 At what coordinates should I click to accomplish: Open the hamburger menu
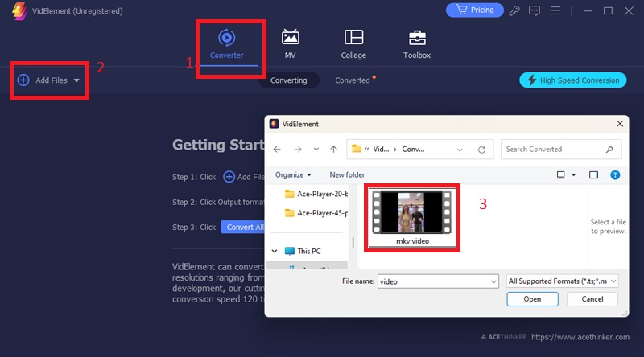[555, 10]
